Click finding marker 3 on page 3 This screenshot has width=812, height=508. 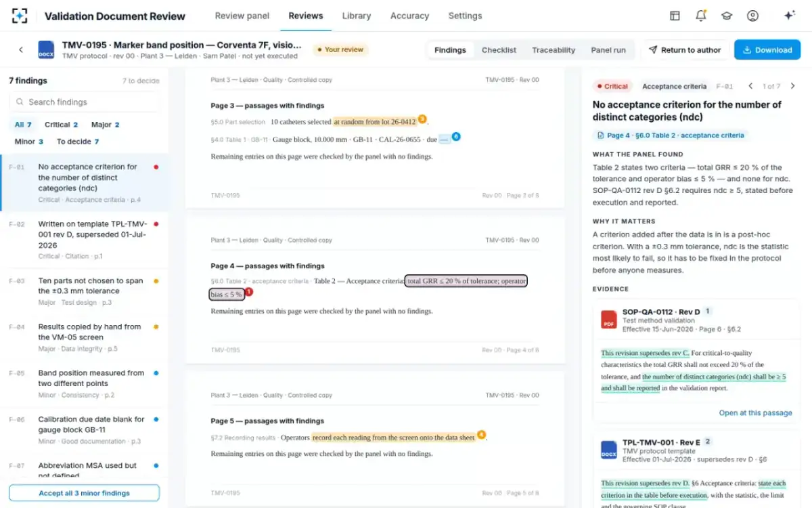click(x=422, y=119)
